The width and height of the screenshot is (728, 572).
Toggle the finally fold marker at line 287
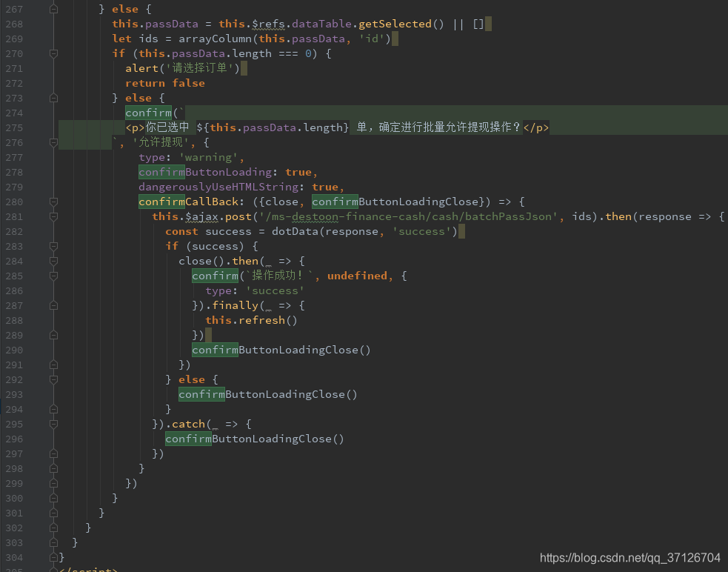54,305
